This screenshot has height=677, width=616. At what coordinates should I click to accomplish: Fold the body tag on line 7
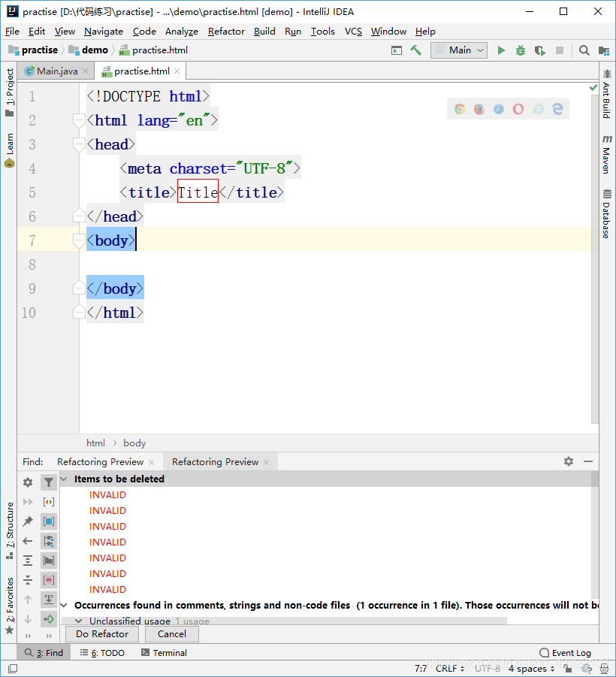(79, 240)
